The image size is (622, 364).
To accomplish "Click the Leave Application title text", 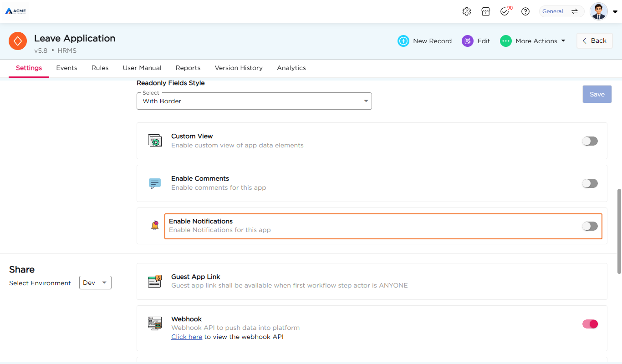I will click(75, 38).
